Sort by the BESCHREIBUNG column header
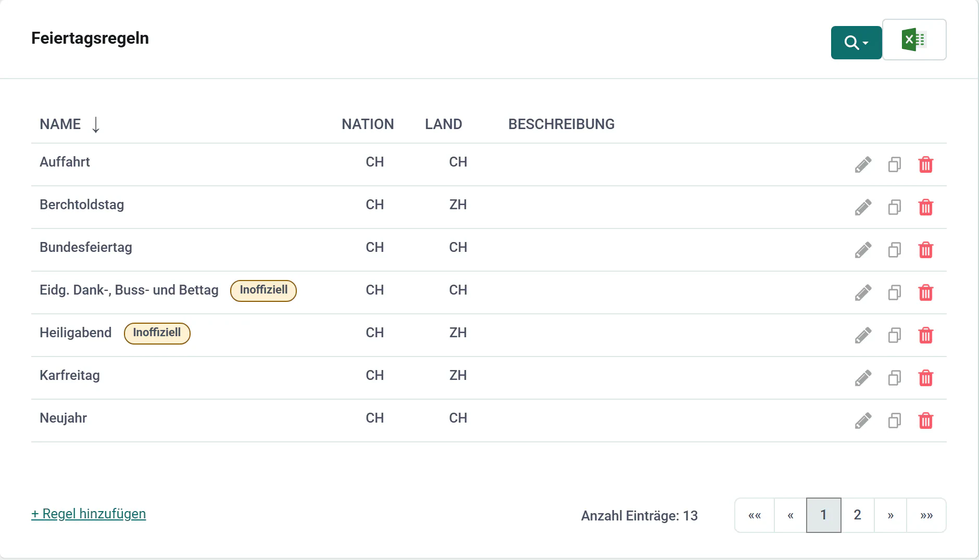979x560 pixels. point(561,124)
